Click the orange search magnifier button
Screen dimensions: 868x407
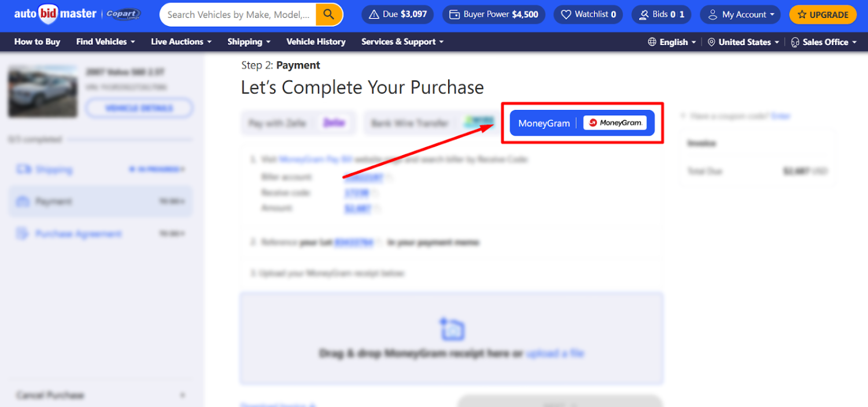(x=329, y=14)
